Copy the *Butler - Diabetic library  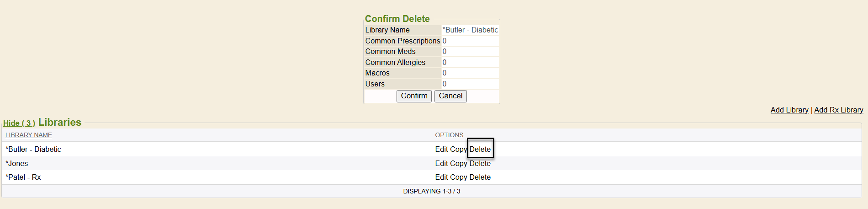(458, 150)
